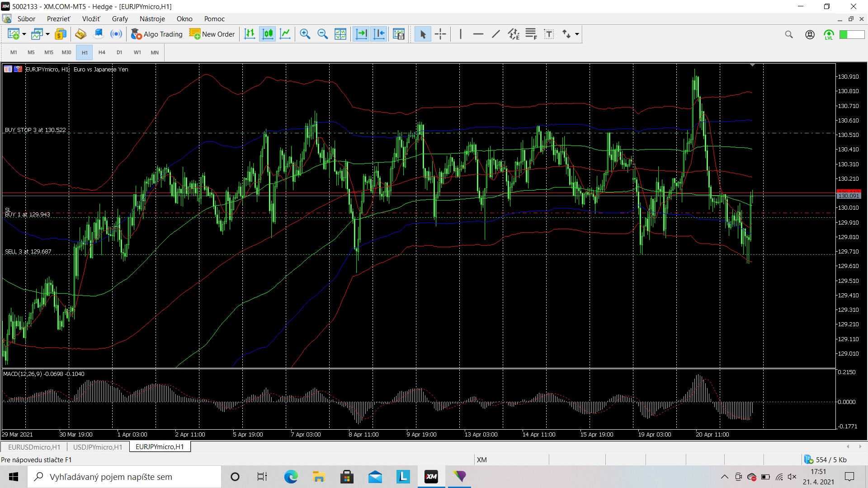Expand the profiles dropdown arrow
The width and height of the screenshot is (868, 488).
47,34
